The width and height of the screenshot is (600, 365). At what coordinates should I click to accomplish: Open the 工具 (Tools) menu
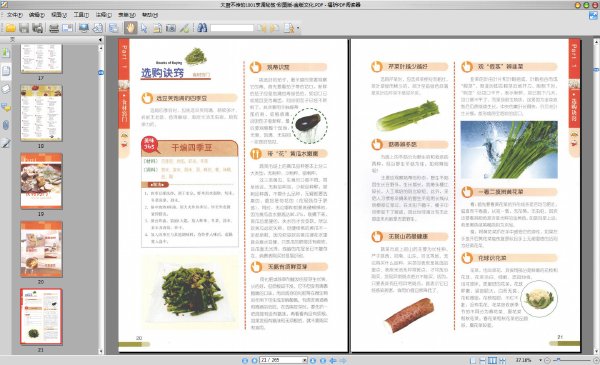point(81,15)
